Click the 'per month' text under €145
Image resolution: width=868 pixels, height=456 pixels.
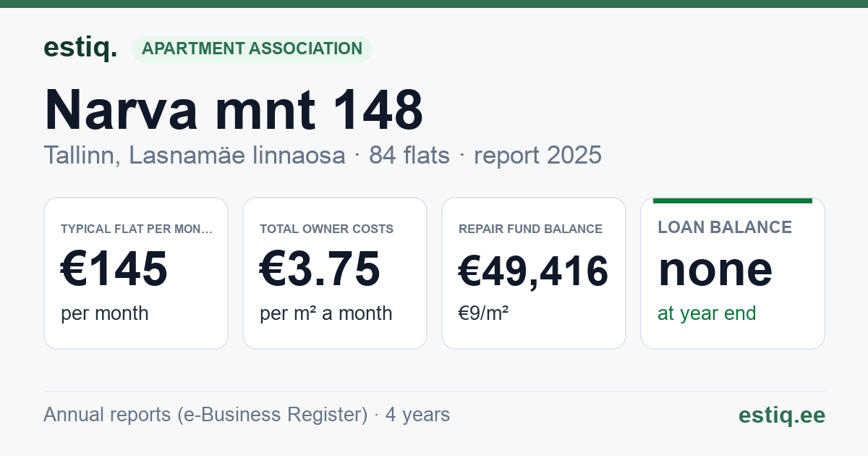click(105, 313)
